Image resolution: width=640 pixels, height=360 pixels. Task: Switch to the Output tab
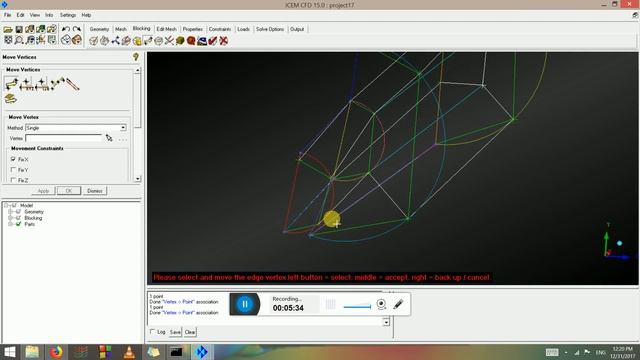pos(297,29)
